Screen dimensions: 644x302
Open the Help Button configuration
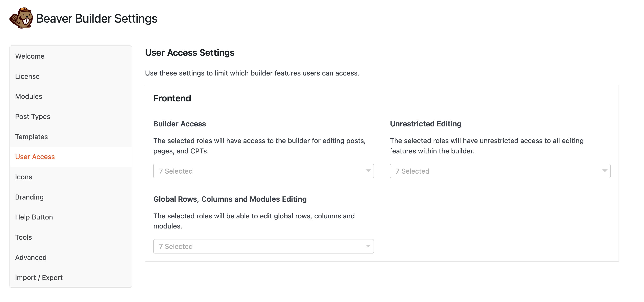coord(34,217)
